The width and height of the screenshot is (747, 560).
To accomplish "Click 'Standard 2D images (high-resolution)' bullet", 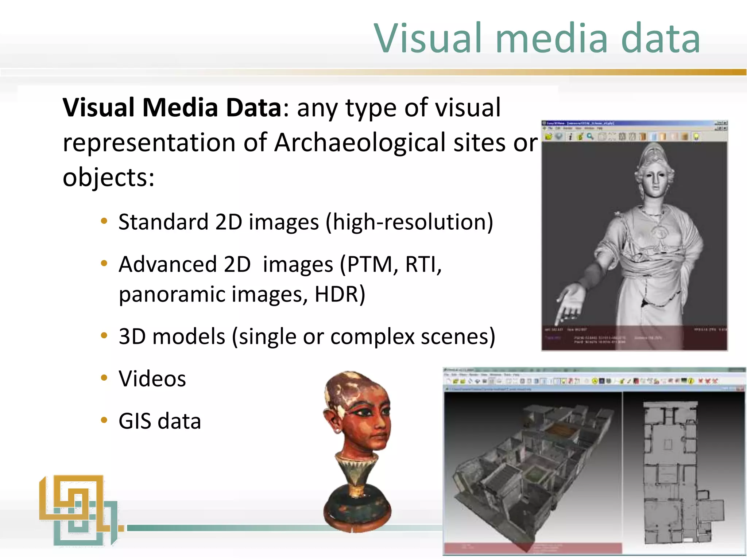I will click(306, 222).
